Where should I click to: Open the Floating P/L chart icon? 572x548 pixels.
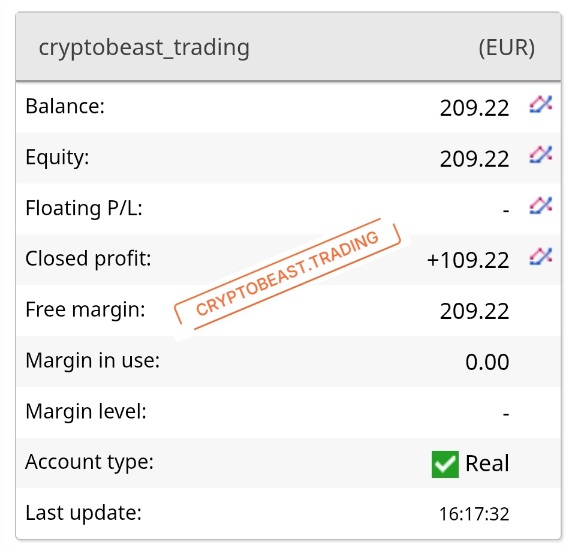click(x=541, y=205)
